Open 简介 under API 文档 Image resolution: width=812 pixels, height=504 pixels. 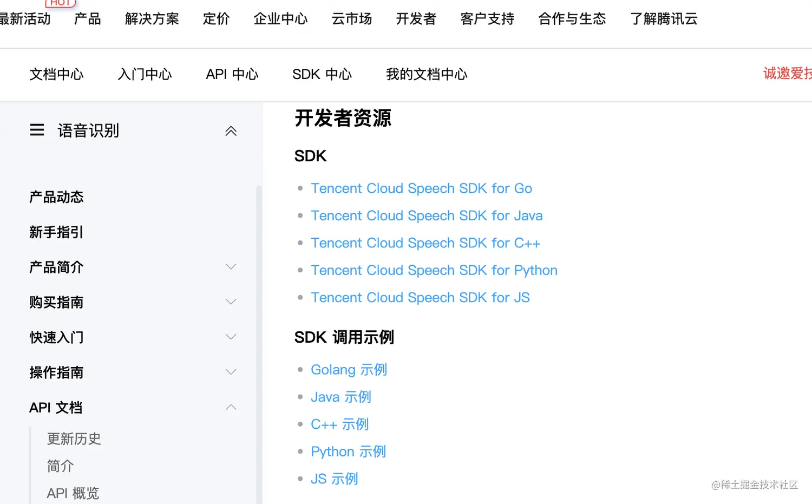[x=60, y=466]
